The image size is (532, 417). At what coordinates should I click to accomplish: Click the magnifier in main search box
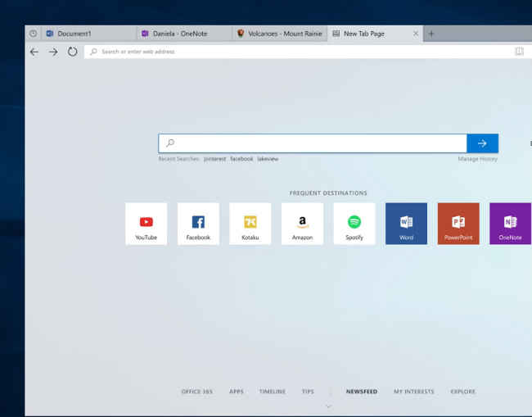(x=170, y=143)
